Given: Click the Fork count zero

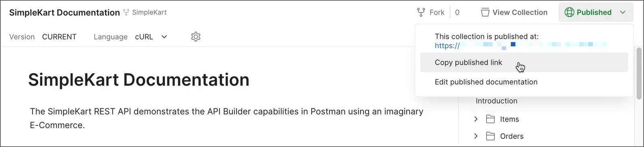Looking at the screenshot, I should pos(457,13).
